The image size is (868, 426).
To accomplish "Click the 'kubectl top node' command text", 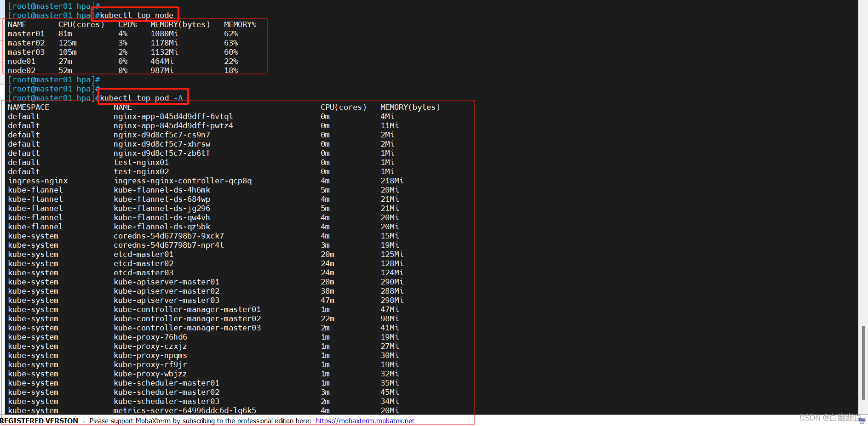I will (x=137, y=15).
